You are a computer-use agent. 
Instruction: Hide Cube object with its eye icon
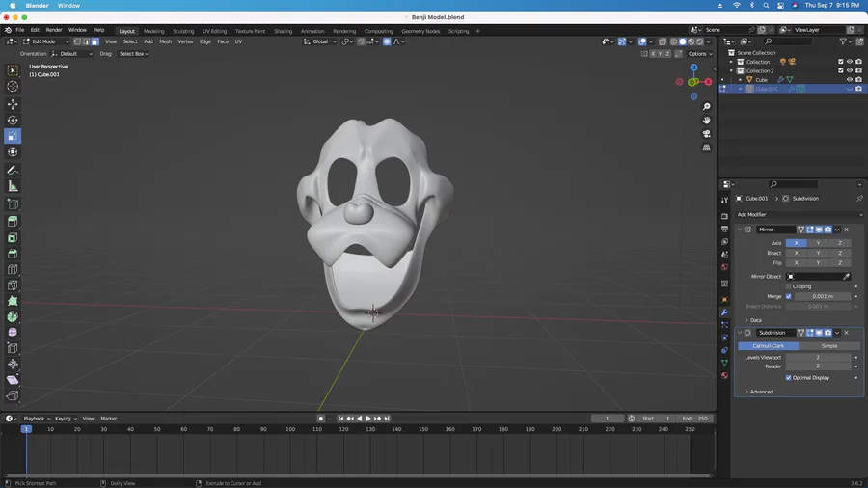(x=850, y=79)
